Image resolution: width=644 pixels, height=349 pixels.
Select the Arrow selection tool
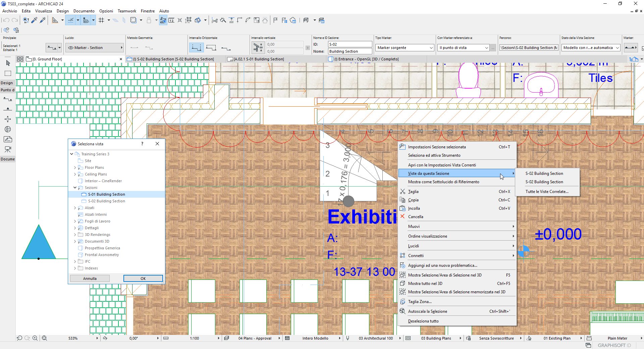pyautogui.click(x=8, y=63)
